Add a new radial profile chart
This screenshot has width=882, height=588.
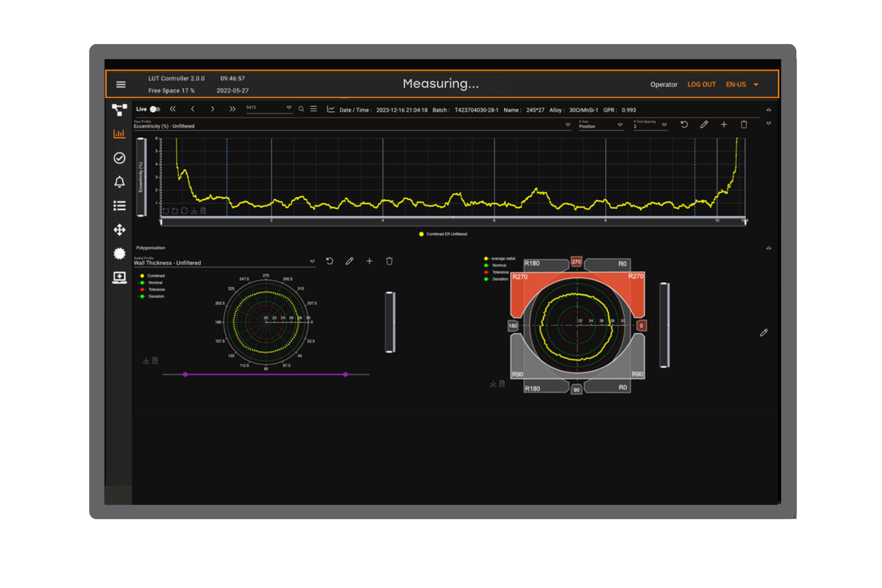coord(369,261)
